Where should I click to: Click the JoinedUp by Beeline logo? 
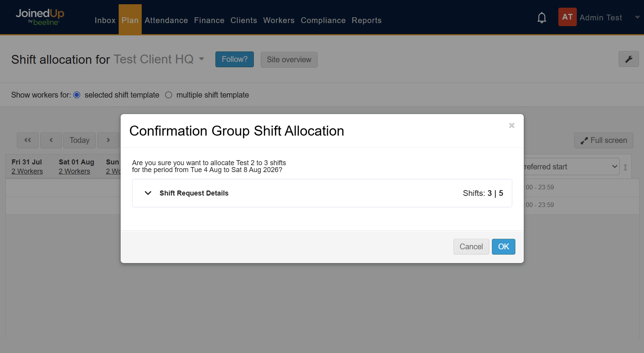(x=40, y=17)
